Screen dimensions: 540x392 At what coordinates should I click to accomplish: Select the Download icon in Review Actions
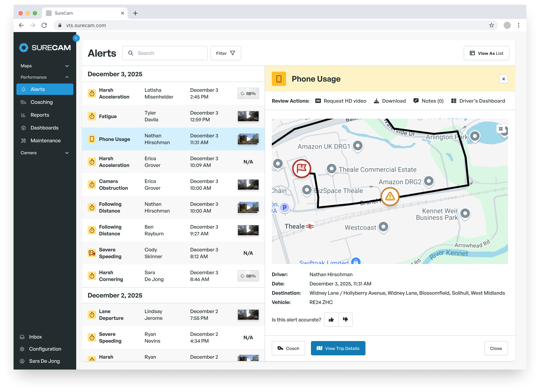click(x=377, y=101)
